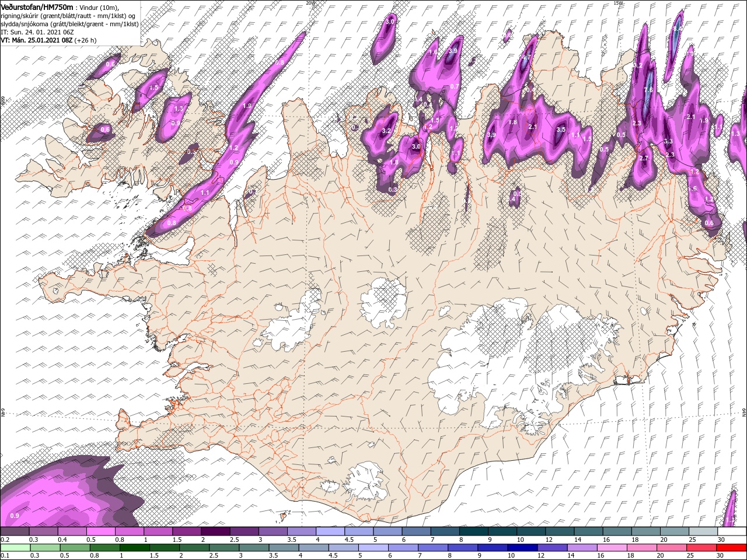Image resolution: width=747 pixels, height=560 pixels.
Task: Click the 'IT: Sun. 24. 01. 2021 06Z' line
Action: pyautogui.click(x=37, y=32)
